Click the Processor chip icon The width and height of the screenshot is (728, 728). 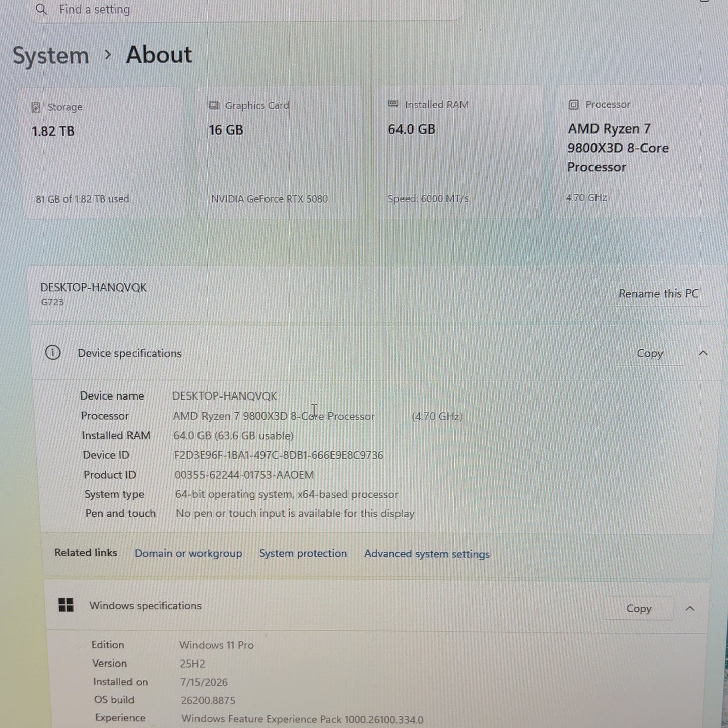[573, 105]
